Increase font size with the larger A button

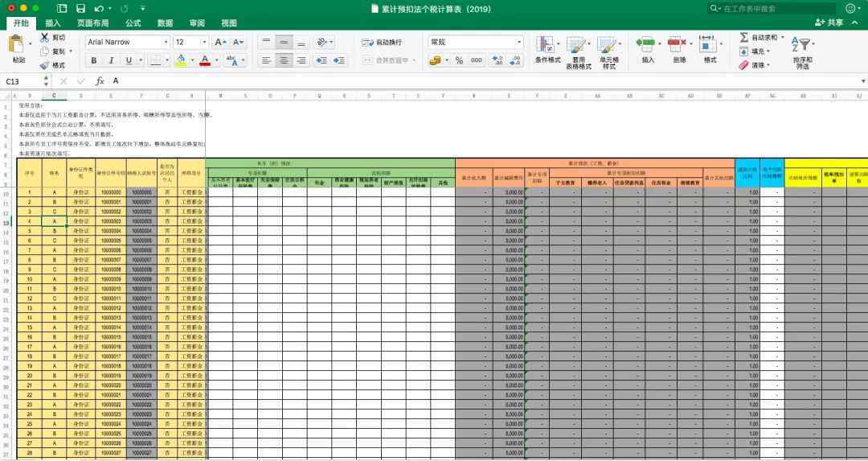tap(219, 42)
